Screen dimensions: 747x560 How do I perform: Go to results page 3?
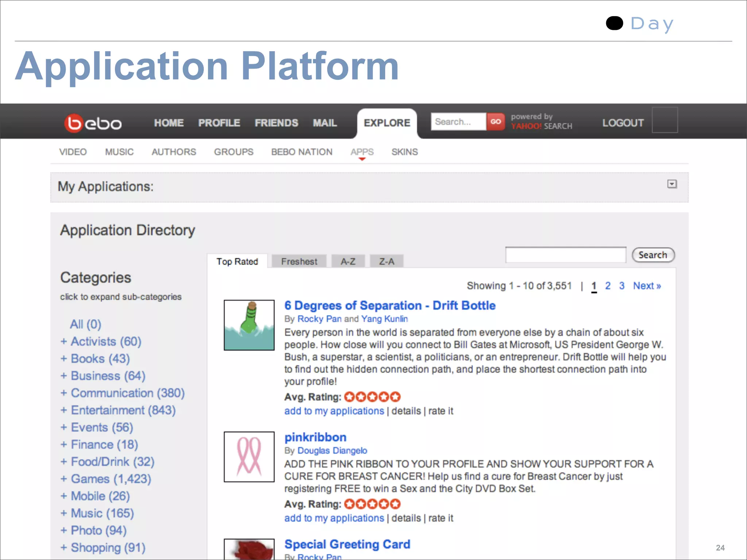tap(622, 286)
